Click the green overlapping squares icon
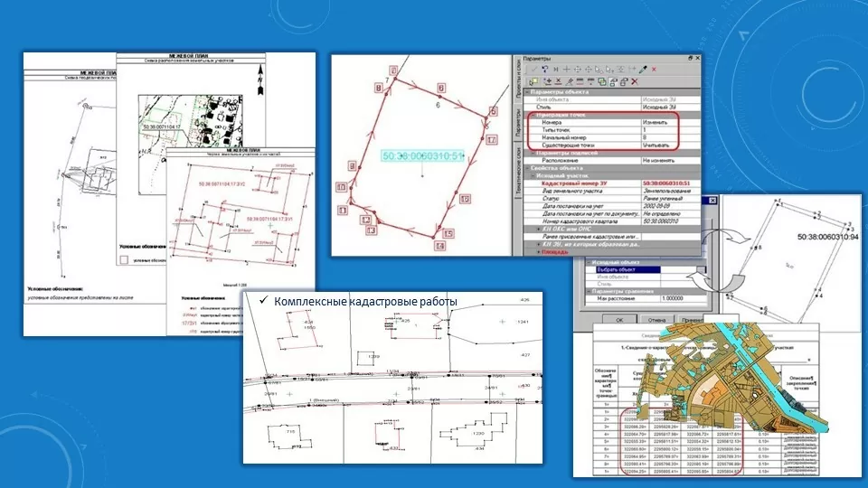The height and width of the screenshot is (488, 868). [x=602, y=82]
